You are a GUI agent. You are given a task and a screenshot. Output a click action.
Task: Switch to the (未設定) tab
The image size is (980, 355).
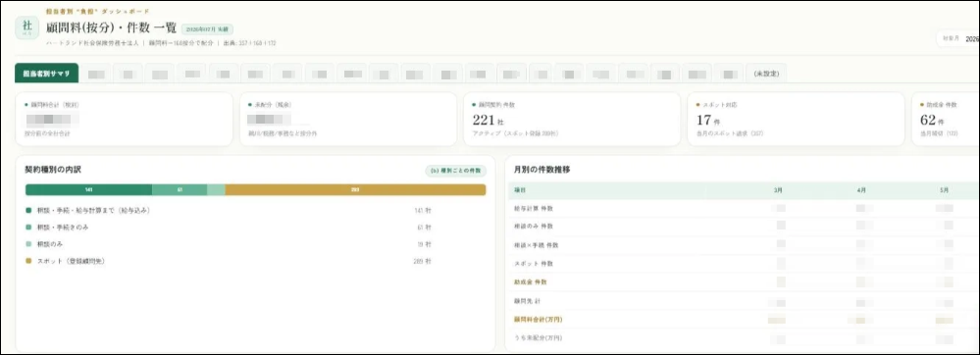766,74
